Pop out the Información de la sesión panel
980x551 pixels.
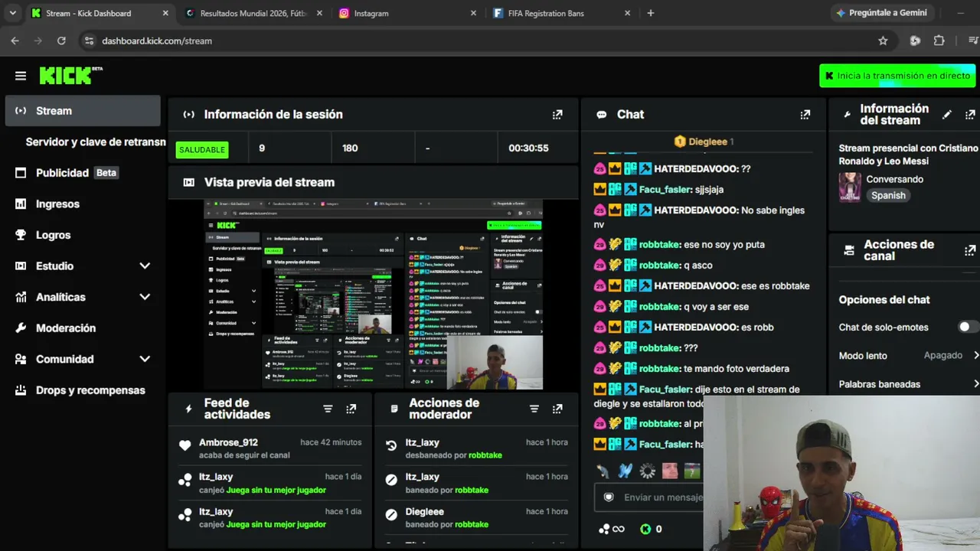[557, 115]
